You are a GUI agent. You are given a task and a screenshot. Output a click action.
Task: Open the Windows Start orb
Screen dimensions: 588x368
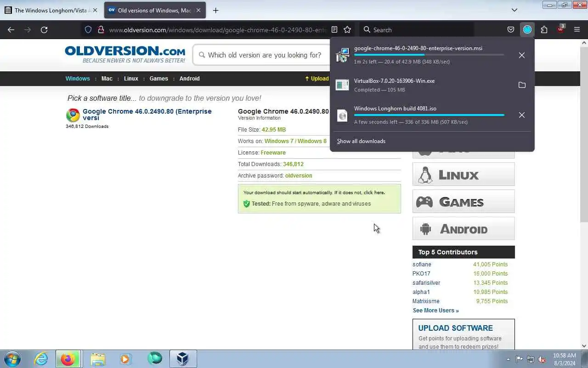(12, 359)
